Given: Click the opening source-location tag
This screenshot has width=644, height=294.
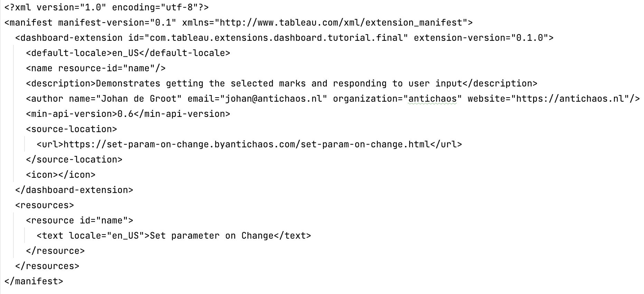Looking at the screenshot, I should pos(72,129).
